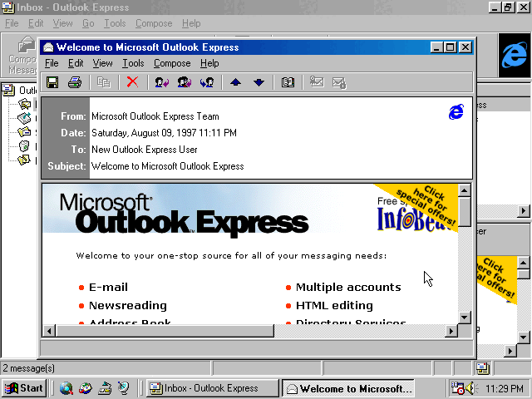Click the Internet Explorer logo in message header
Image resolution: width=532 pixels, height=399 pixels.
point(456,111)
